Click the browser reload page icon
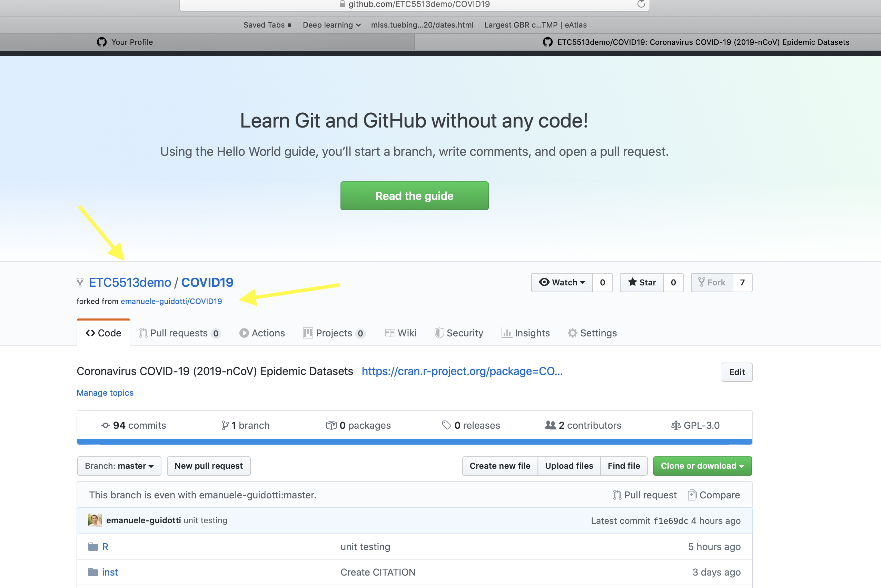This screenshot has width=881, height=588. pyautogui.click(x=641, y=4)
